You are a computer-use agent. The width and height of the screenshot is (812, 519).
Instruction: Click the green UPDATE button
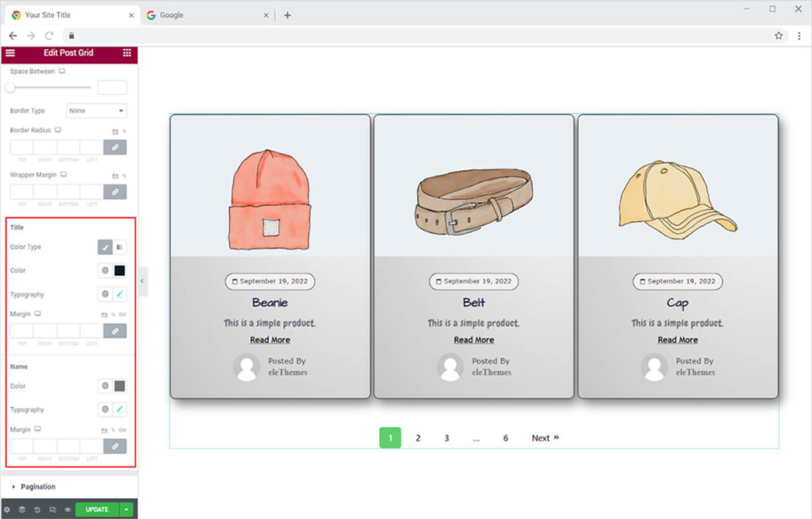click(97, 509)
